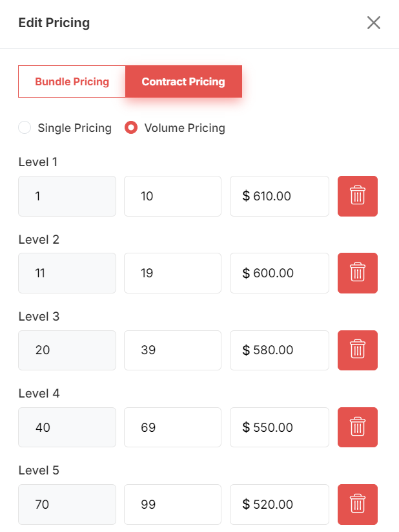
Task: Edit the Level 1 price of 610.00
Action: point(279,196)
